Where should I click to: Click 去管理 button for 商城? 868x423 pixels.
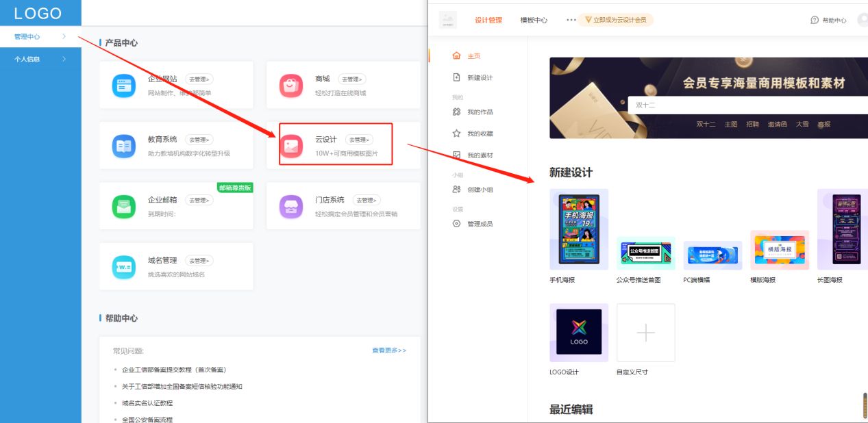point(352,79)
